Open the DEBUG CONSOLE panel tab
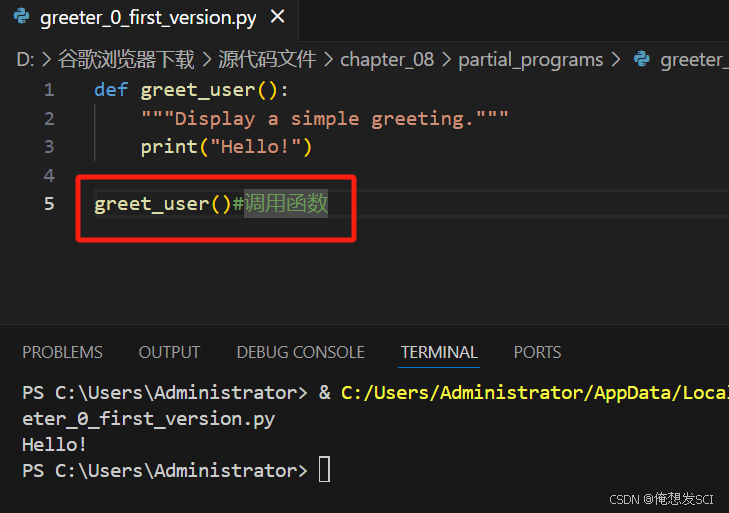 [301, 353]
